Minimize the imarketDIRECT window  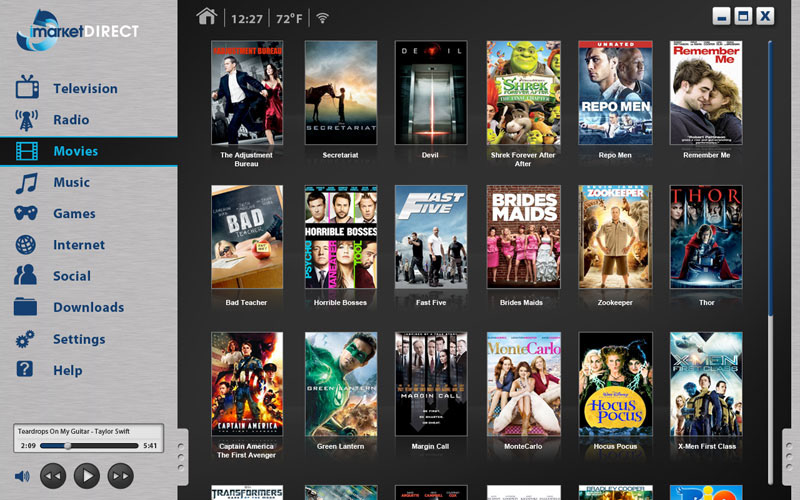click(x=721, y=16)
